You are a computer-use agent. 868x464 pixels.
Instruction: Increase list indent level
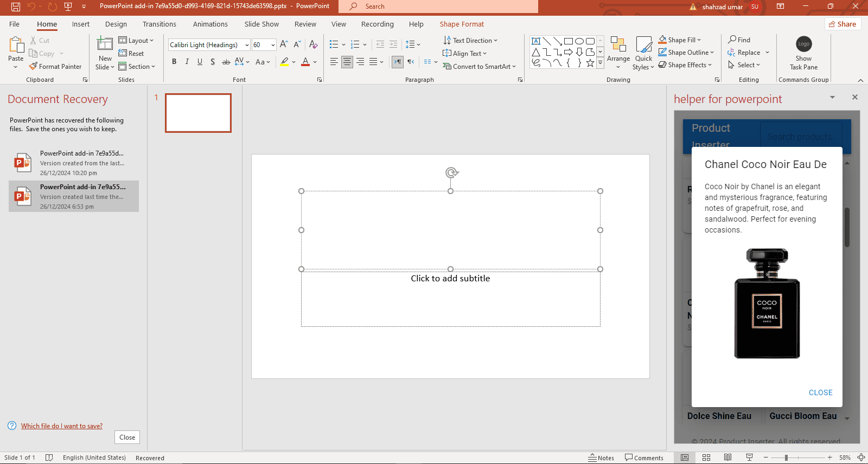tap(393, 44)
